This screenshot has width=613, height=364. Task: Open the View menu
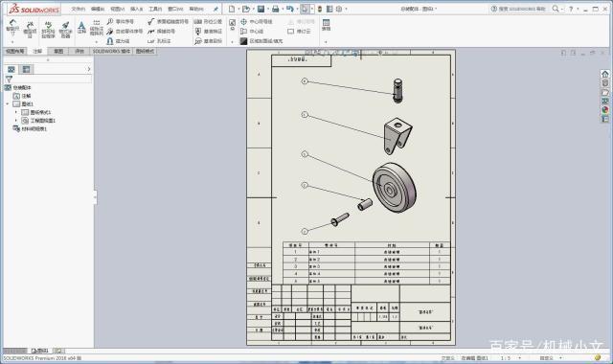click(117, 9)
